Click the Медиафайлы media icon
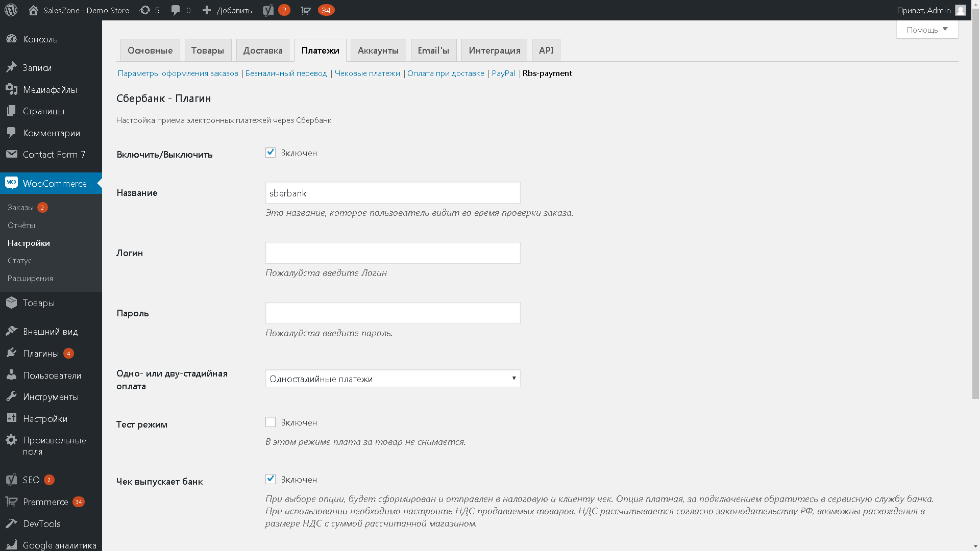 coord(11,89)
